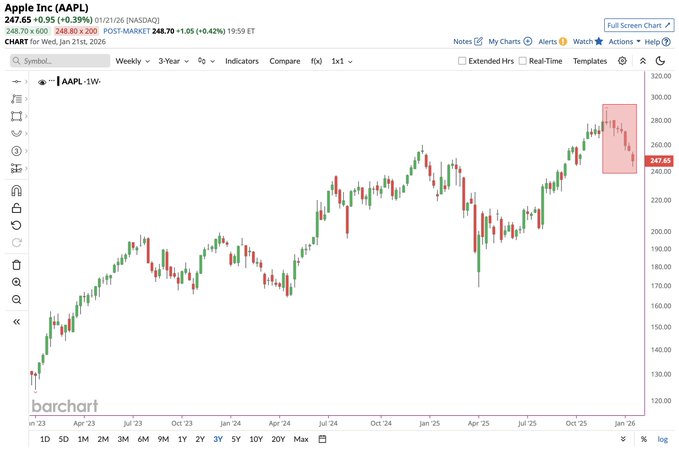Image resolution: width=679 pixels, height=450 pixels.
Task: Collapse the left drawing toolbar
Action: pyautogui.click(x=16, y=322)
